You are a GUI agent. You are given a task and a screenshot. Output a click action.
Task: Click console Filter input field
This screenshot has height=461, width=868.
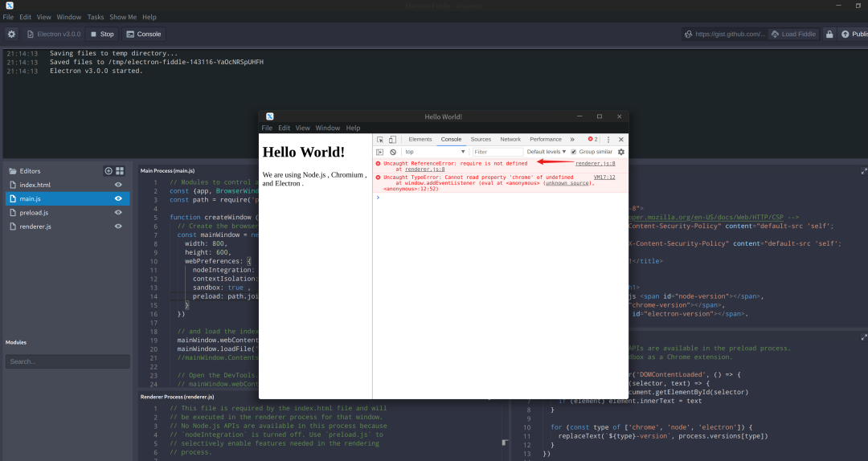(497, 152)
